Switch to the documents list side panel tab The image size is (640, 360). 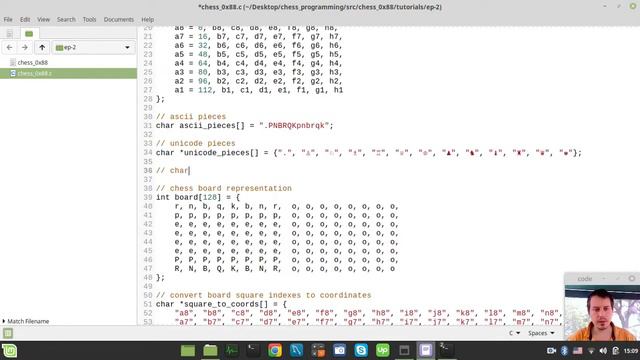pos(9,33)
